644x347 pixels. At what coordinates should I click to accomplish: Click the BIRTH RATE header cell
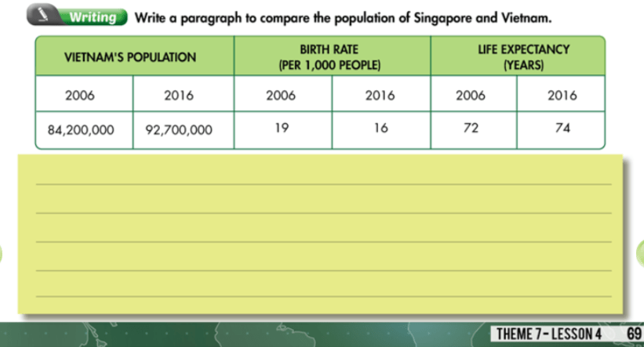tap(333, 56)
